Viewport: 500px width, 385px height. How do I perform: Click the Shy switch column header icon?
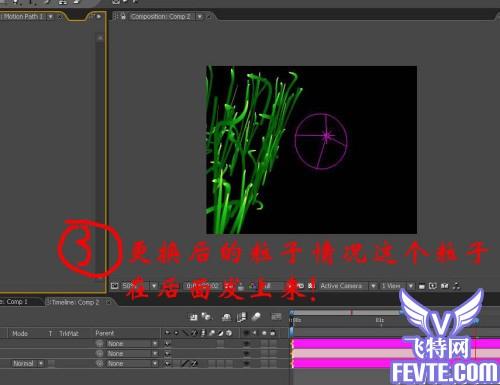[x=167, y=333]
